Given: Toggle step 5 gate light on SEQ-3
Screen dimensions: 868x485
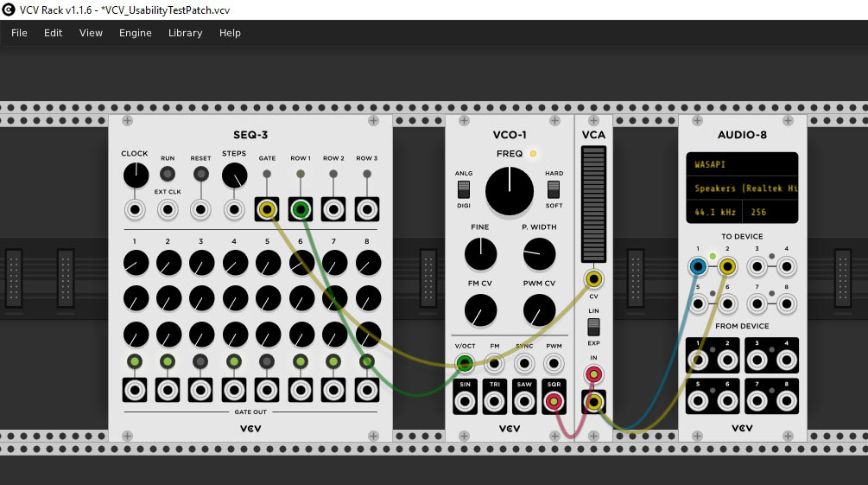Looking at the screenshot, I should click(267, 361).
